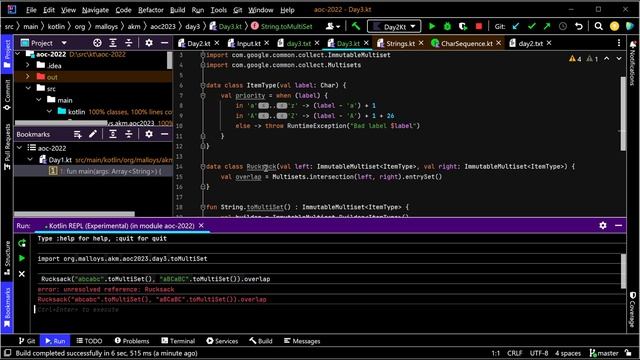Switch to day3.txt editor tab
The width and height of the screenshot is (640, 360).
pyautogui.click(x=299, y=43)
